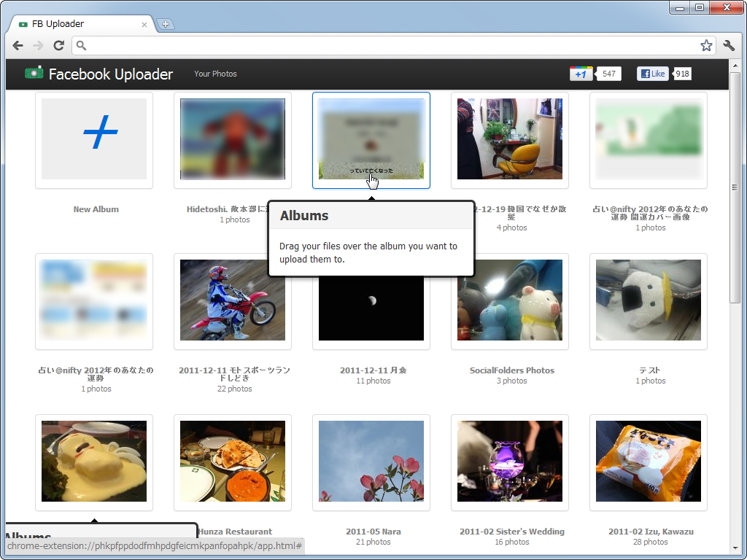Click the +1 counter showing 547
The image size is (747, 560).
(x=608, y=73)
